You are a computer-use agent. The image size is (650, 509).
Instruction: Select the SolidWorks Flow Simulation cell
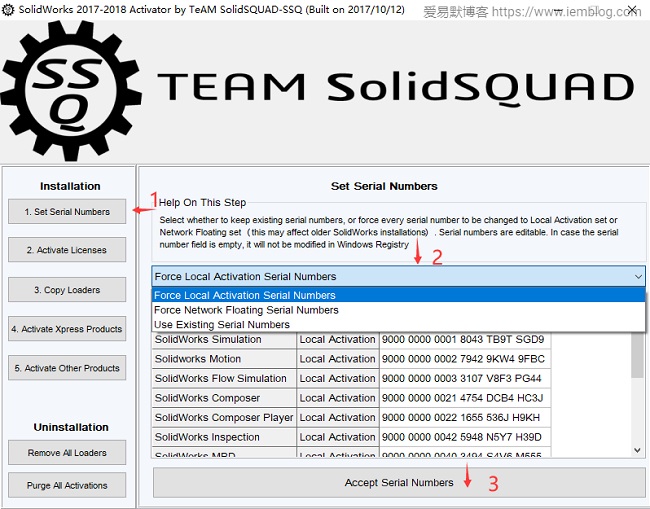tap(224, 378)
